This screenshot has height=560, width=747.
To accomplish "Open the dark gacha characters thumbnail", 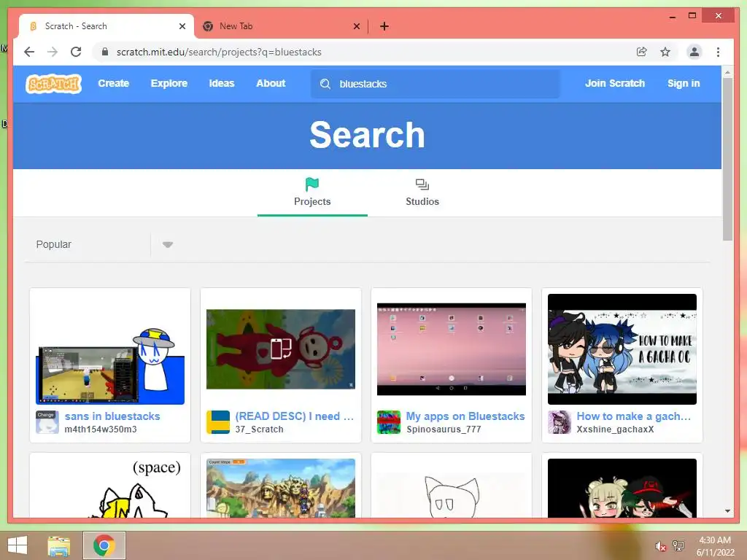I will tap(622, 488).
